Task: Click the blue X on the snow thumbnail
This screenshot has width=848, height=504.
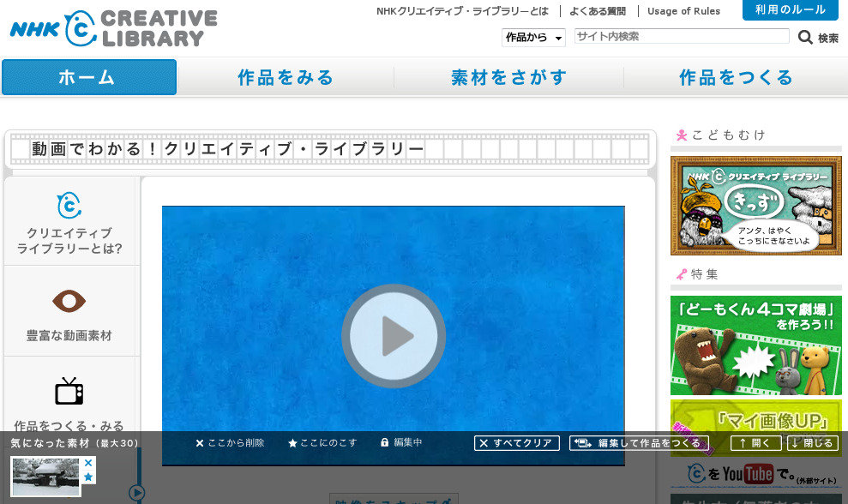Action: pos(88,463)
